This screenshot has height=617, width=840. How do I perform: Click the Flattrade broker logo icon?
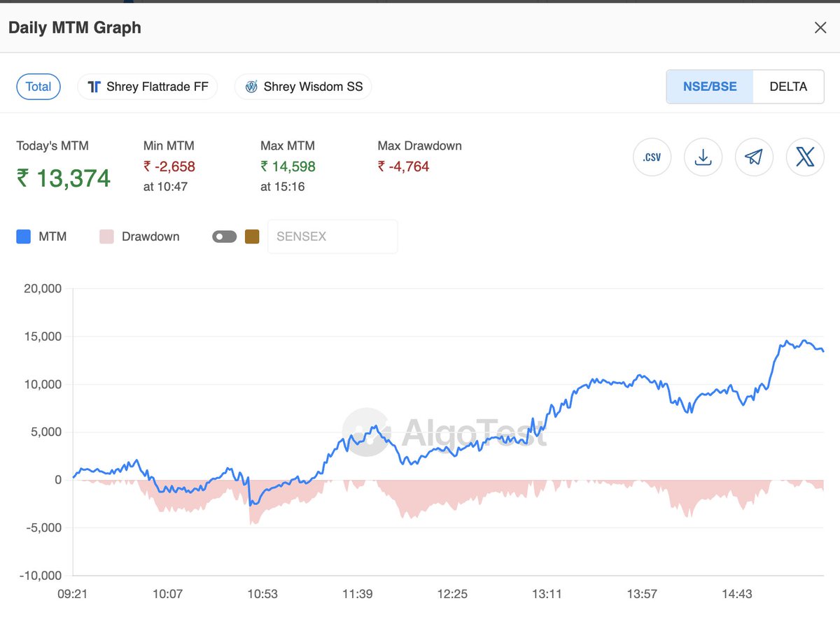[94, 87]
